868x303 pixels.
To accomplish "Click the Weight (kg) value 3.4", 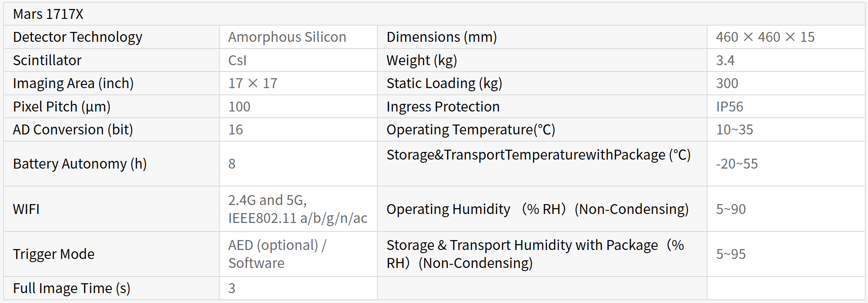I will tap(725, 61).
